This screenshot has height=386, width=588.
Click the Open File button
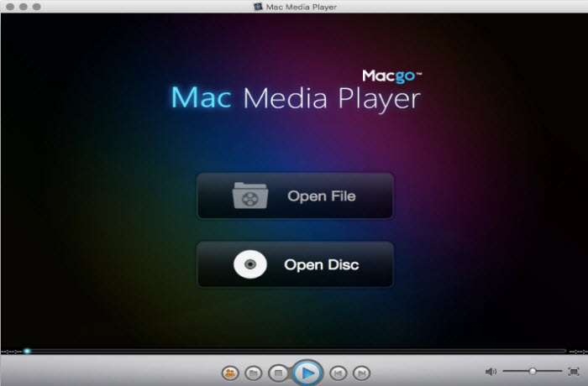295,196
